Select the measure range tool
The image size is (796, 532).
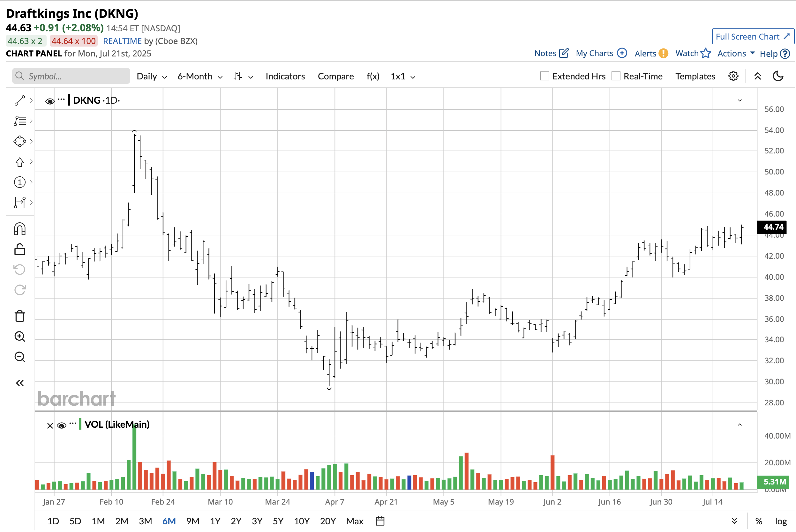(x=20, y=203)
